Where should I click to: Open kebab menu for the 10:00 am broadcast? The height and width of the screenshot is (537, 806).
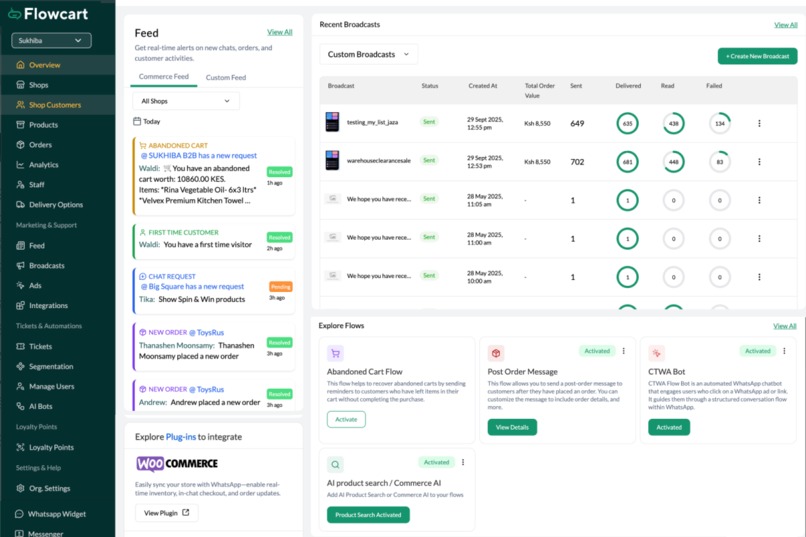click(x=759, y=277)
